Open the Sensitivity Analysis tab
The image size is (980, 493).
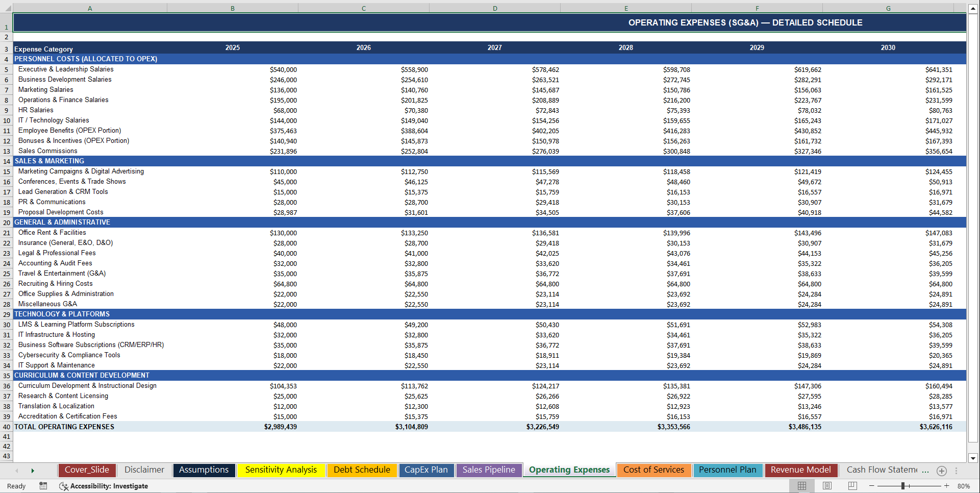click(x=281, y=470)
